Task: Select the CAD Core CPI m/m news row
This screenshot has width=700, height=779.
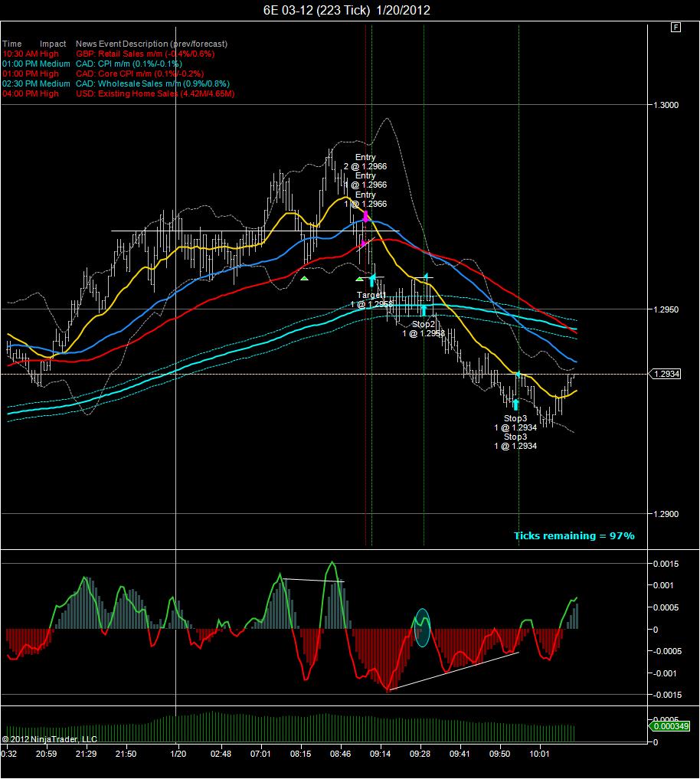Action: [103, 74]
